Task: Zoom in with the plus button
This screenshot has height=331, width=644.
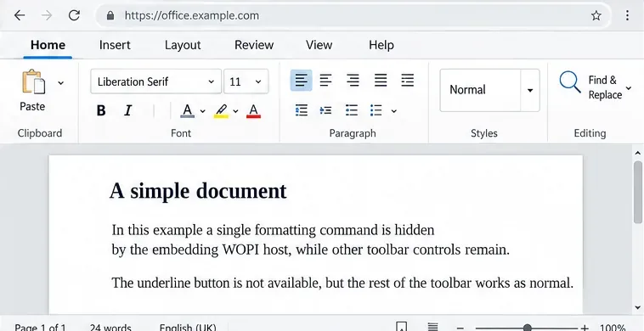Action: pyautogui.click(x=584, y=328)
